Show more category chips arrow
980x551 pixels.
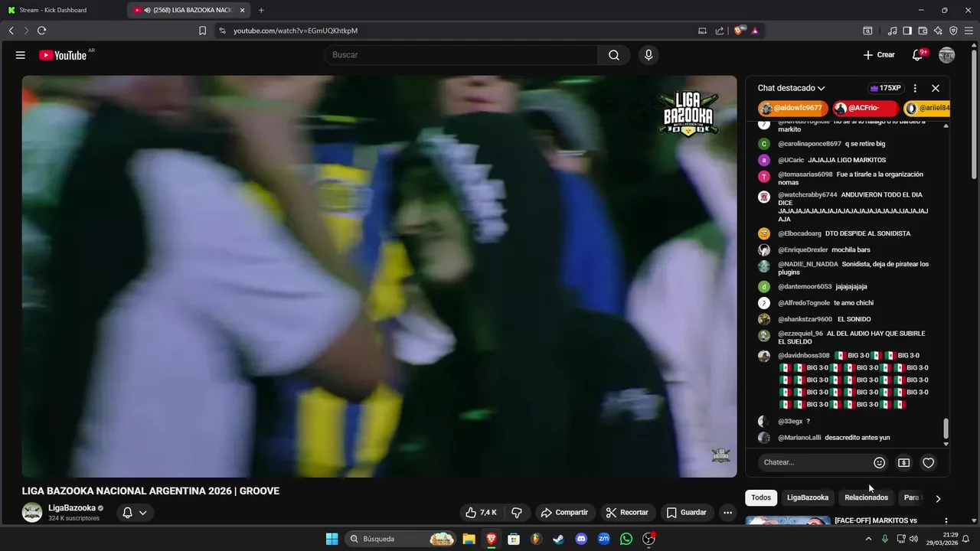point(938,498)
